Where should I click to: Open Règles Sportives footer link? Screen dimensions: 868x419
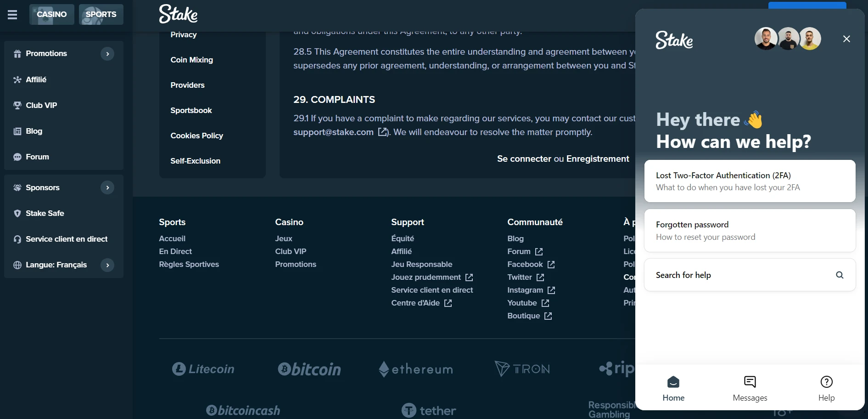189,264
